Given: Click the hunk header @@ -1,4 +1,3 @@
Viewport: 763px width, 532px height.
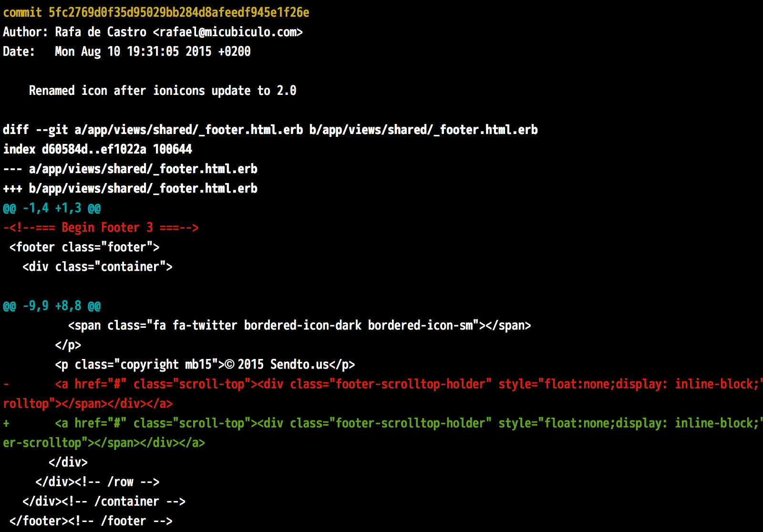Looking at the screenshot, I should coord(52,208).
